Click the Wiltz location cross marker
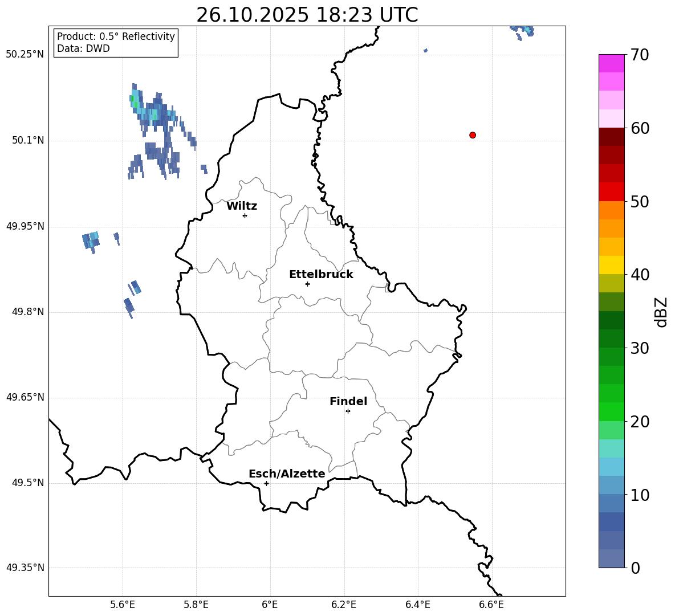Viewport: 675px width, 616px height. click(245, 215)
